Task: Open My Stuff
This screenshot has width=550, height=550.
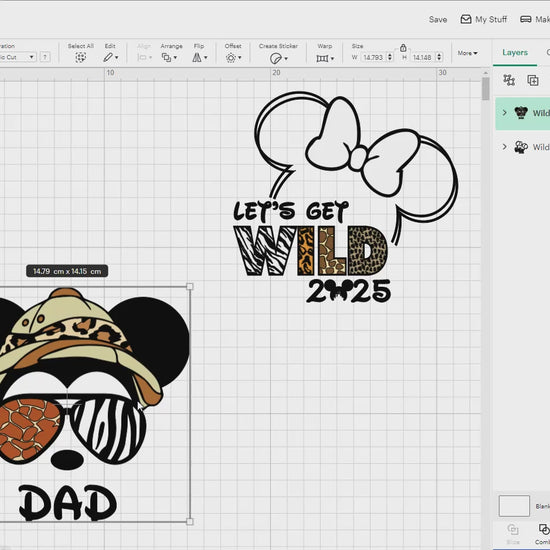Action: pyautogui.click(x=484, y=19)
